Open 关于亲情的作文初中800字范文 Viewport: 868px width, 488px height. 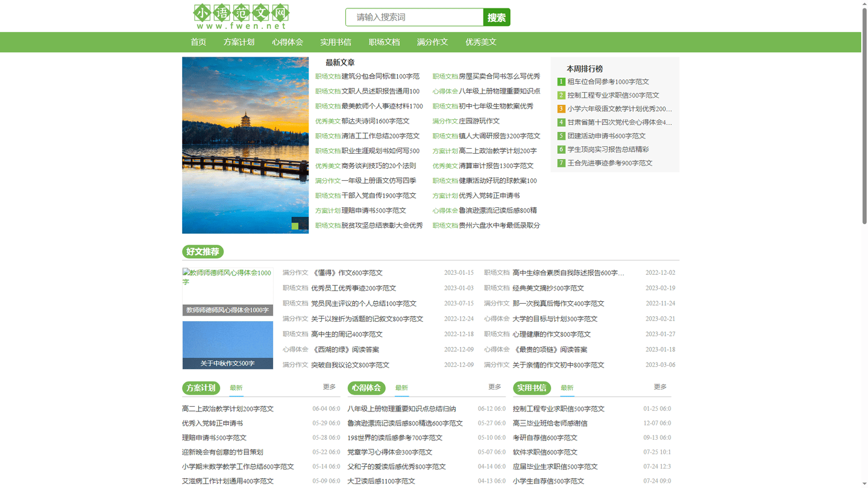pos(558,365)
